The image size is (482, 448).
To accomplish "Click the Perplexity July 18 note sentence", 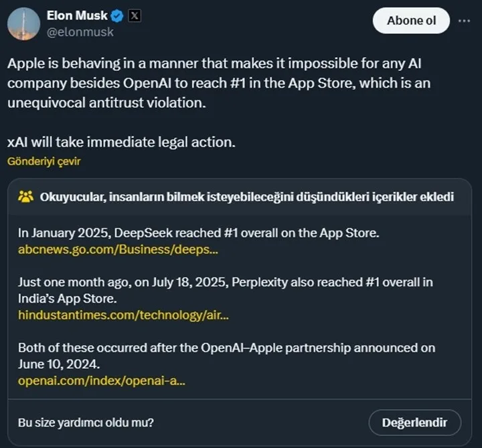I will tap(226, 290).
